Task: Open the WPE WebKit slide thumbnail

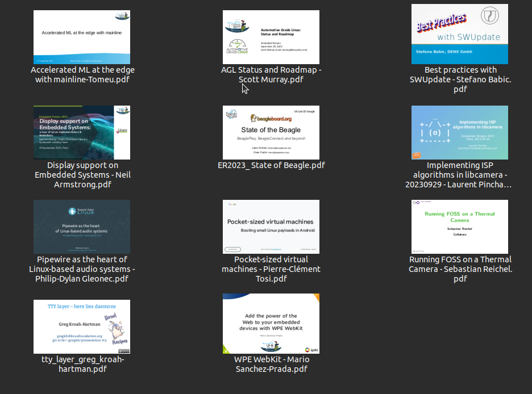Action: point(271,324)
